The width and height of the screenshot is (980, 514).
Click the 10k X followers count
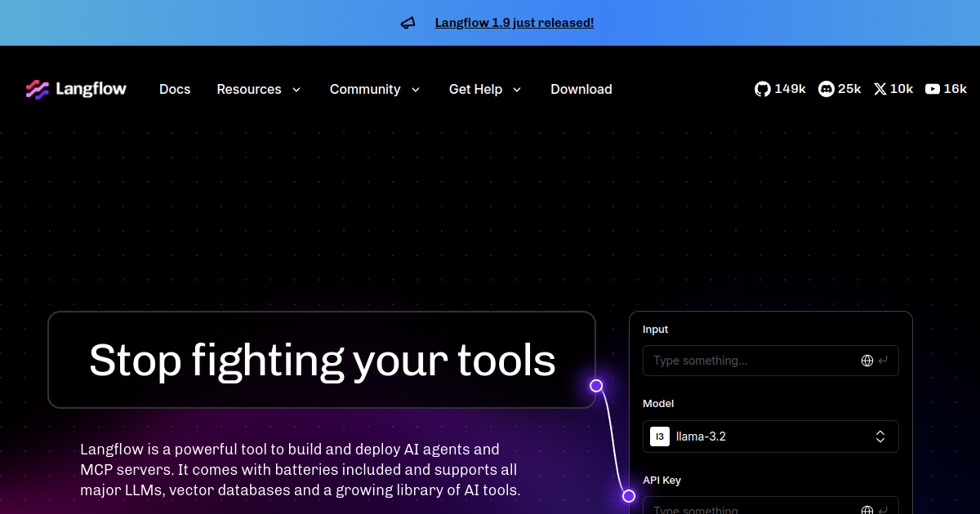tap(902, 89)
